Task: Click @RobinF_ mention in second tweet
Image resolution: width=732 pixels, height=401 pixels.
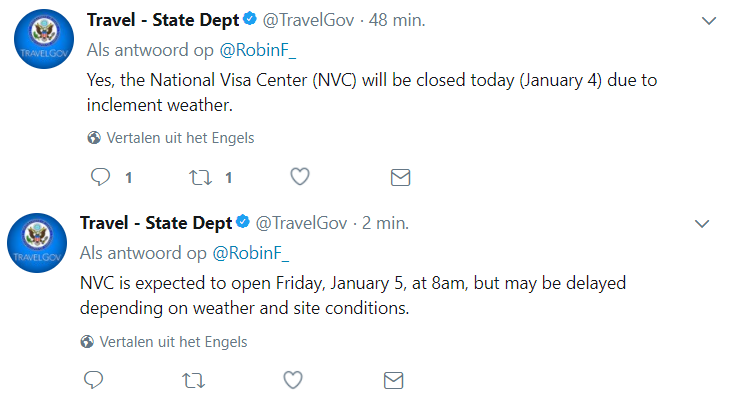Action: (x=250, y=253)
